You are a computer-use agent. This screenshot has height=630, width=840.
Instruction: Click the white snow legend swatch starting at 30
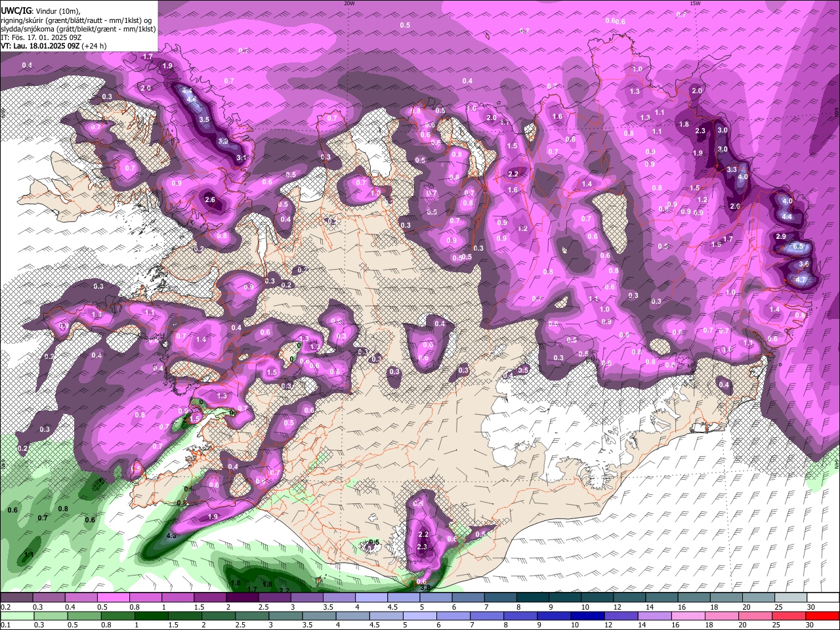[823, 598]
